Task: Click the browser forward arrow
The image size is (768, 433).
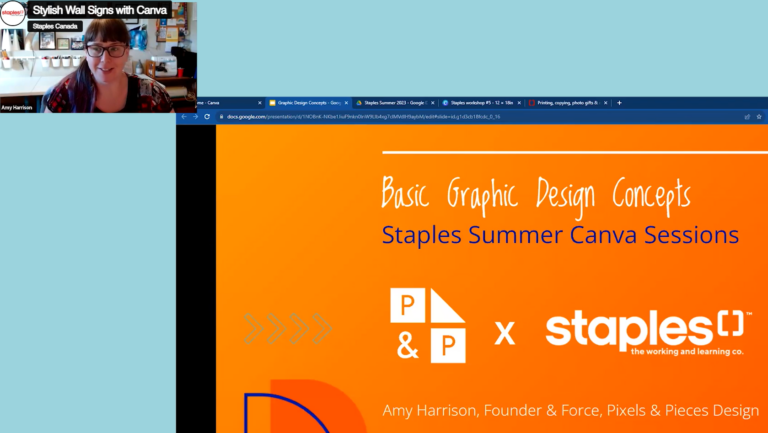Action: pos(195,116)
